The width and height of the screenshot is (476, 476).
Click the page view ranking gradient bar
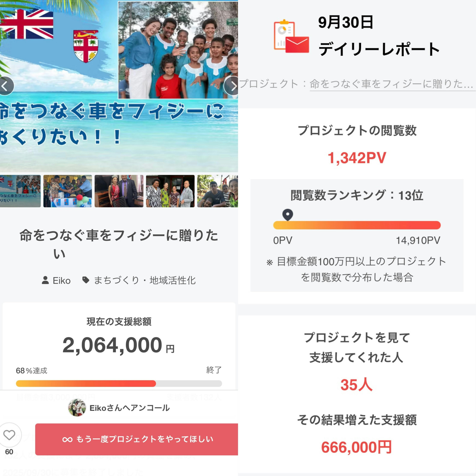(x=357, y=225)
